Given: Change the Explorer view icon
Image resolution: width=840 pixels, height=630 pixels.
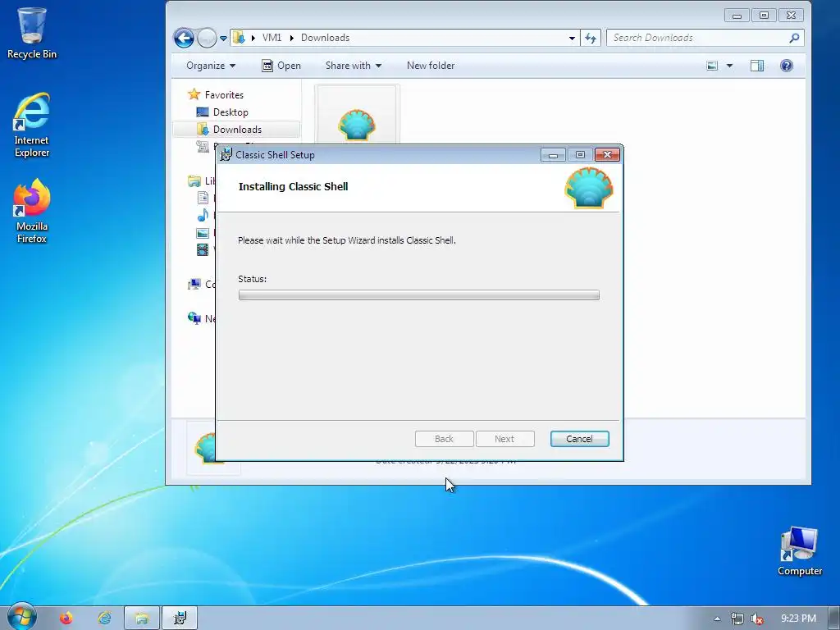Looking at the screenshot, I should [x=712, y=66].
